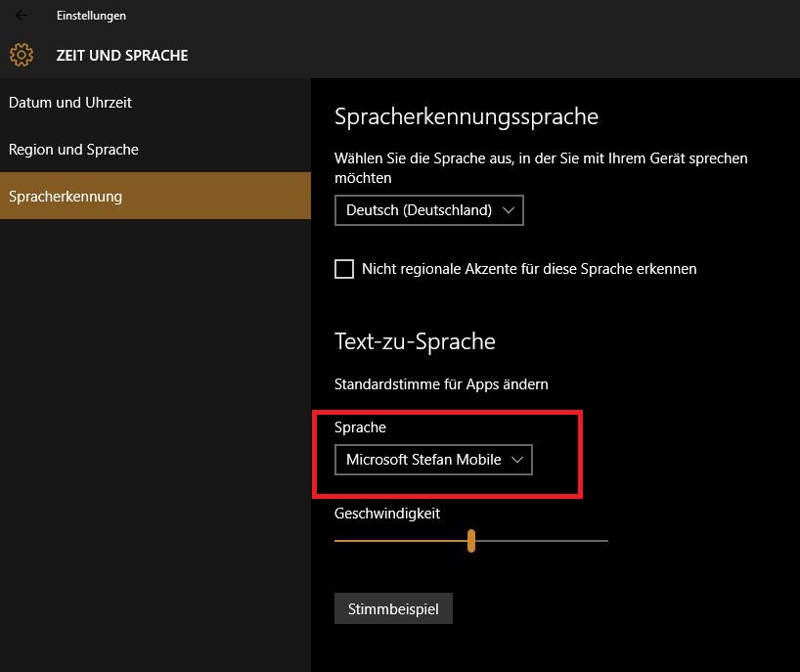
Task: Play the Stimmbeispiel voice sample
Action: pos(393,608)
